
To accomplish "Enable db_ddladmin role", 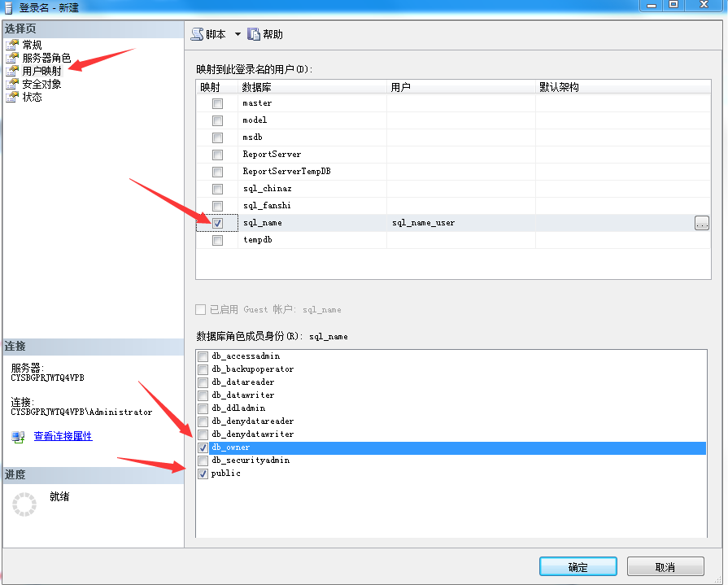I will coord(203,408).
